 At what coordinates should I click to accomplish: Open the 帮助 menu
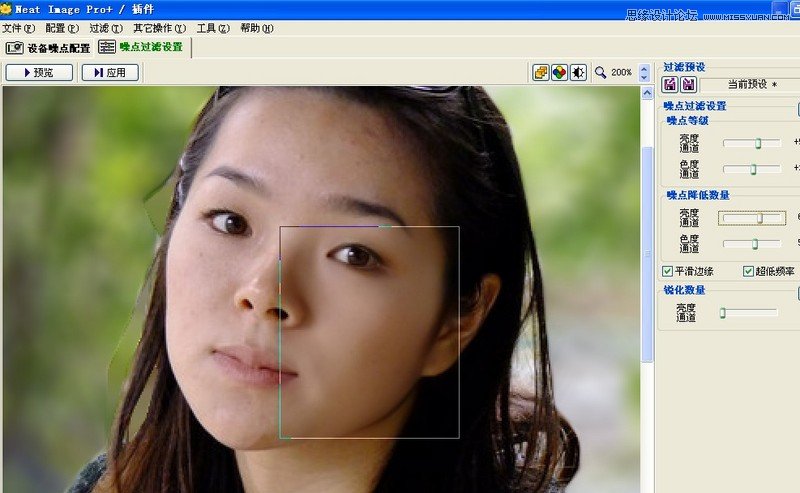[257, 28]
